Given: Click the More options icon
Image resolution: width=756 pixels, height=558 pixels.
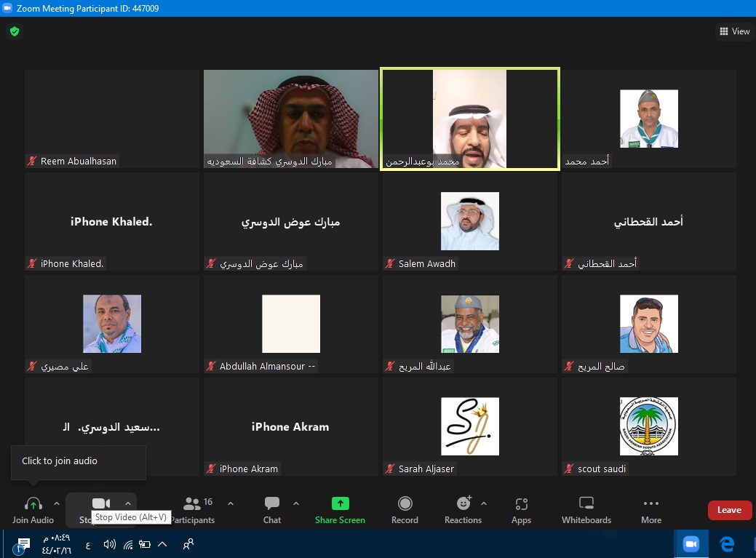Looking at the screenshot, I should point(650,509).
